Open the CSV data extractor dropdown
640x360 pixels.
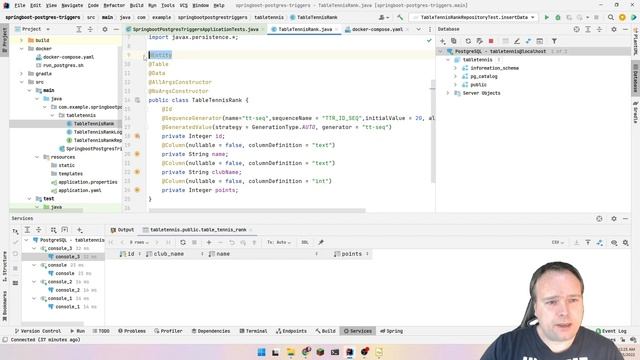click(558, 242)
